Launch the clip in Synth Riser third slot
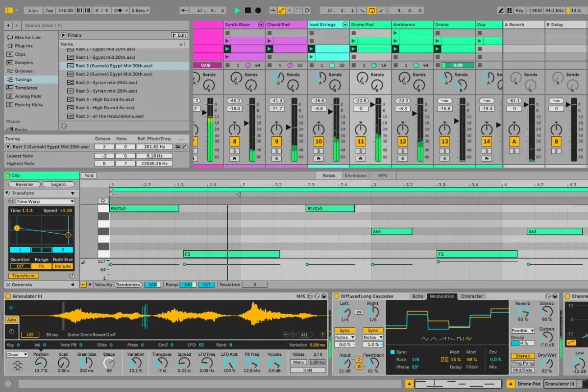Screen dimensions: 588x392 pyautogui.click(x=227, y=49)
